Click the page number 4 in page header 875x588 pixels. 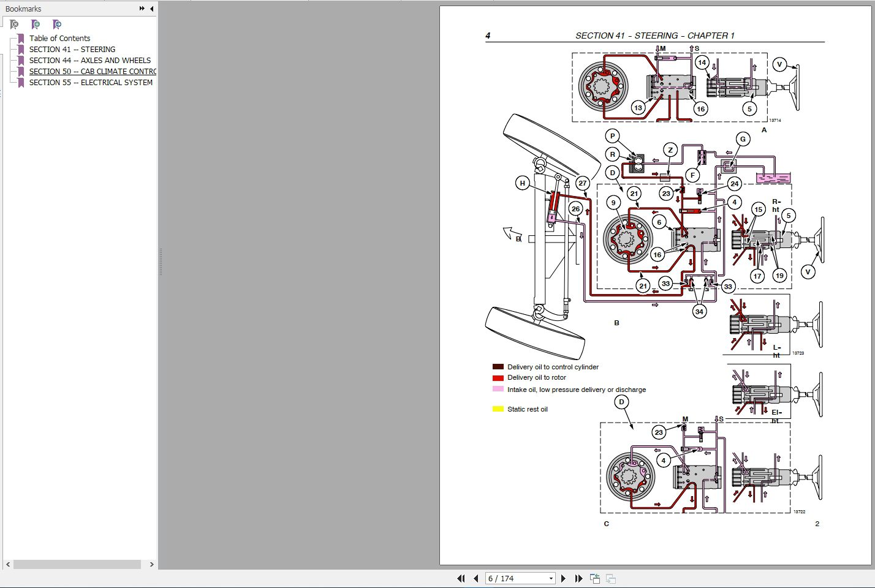tap(488, 36)
